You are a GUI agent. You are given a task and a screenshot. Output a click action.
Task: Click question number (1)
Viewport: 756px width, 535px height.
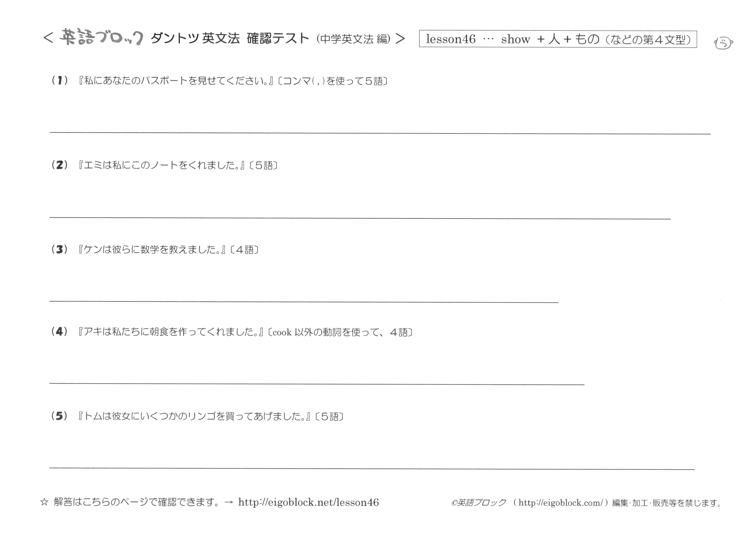[60, 80]
